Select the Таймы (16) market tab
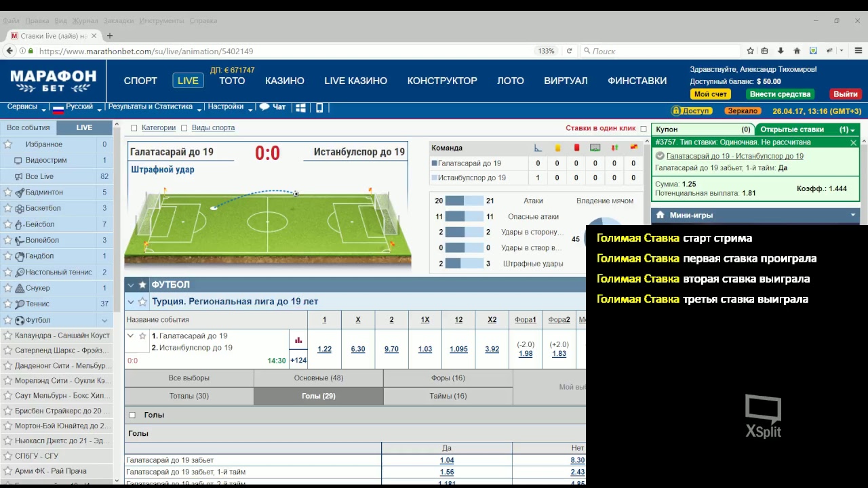This screenshot has height=488, width=868. coord(448,396)
